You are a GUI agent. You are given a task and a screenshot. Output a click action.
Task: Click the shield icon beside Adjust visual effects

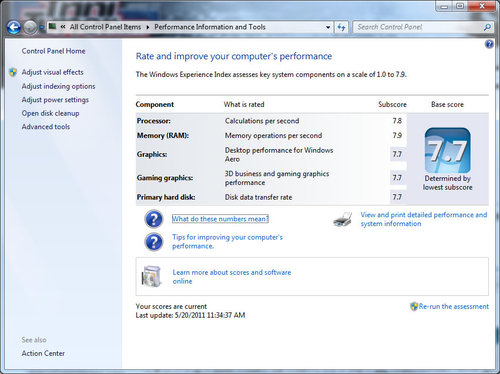13,72
